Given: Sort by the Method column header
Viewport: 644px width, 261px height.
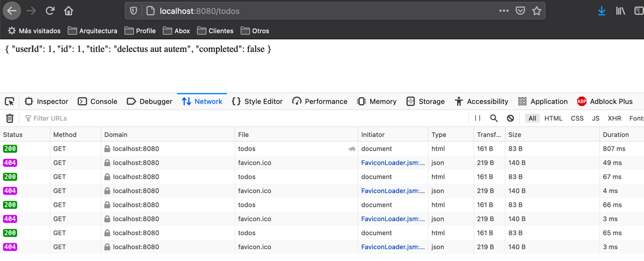Looking at the screenshot, I should point(76,135).
